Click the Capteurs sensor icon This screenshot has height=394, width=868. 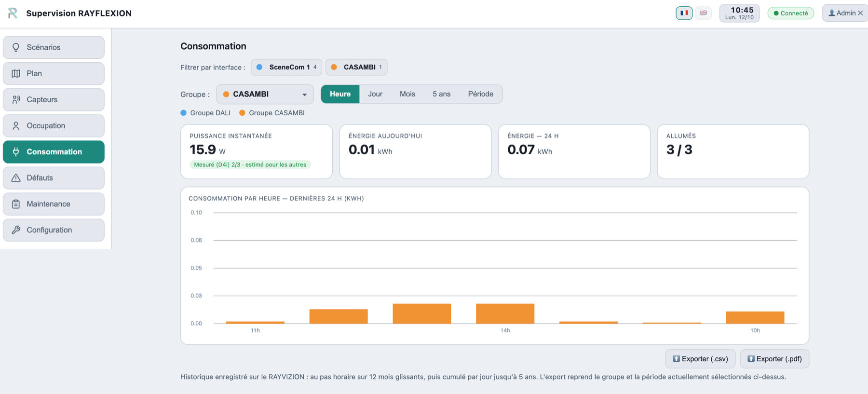pyautogui.click(x=16, y=99)
